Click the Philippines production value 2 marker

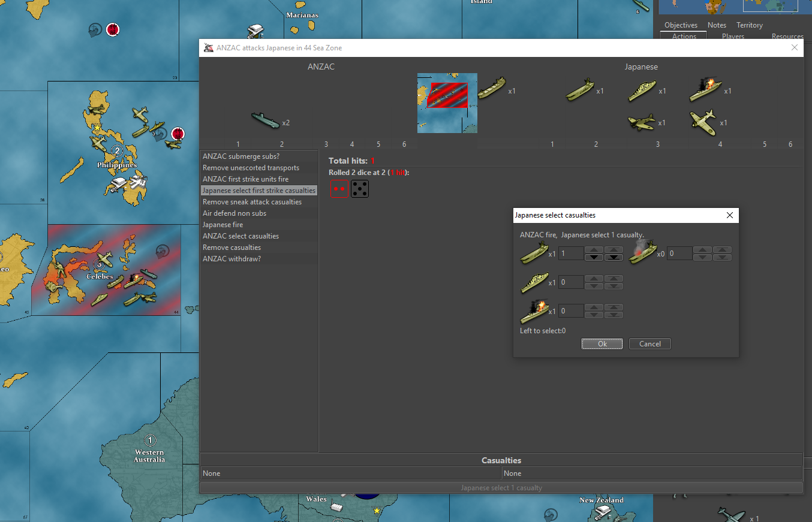[x=117, y=151]
